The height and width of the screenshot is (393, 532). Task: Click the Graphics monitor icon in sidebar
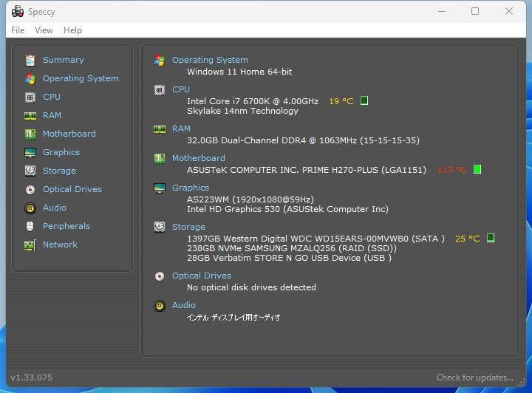pos(30,153)
